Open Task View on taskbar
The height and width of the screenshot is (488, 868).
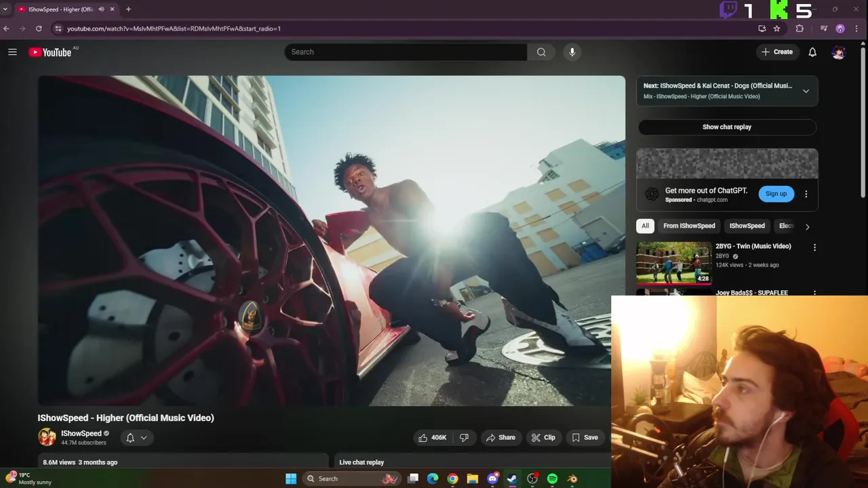[x=413, y=479]
